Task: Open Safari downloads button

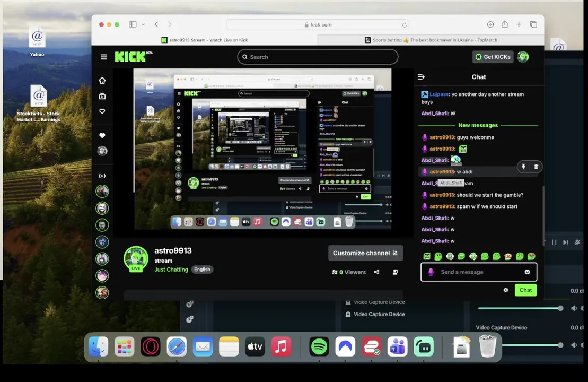Action: coord(490,24)
